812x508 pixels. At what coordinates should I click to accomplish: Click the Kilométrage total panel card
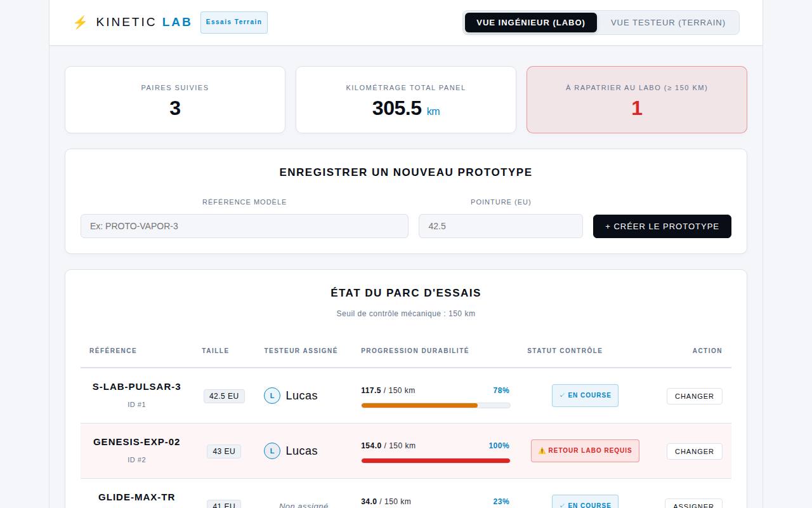[x=406, y=100]
